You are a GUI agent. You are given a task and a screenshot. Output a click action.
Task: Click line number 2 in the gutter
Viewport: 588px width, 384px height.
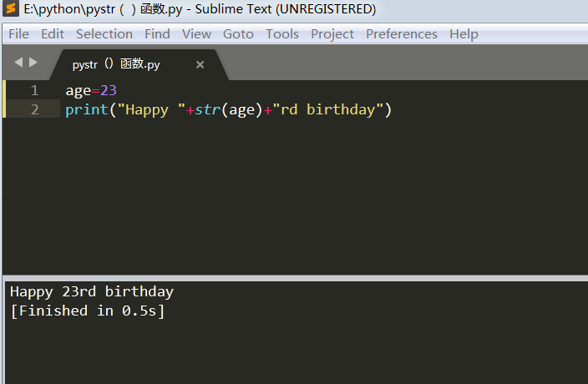(34, 109)
